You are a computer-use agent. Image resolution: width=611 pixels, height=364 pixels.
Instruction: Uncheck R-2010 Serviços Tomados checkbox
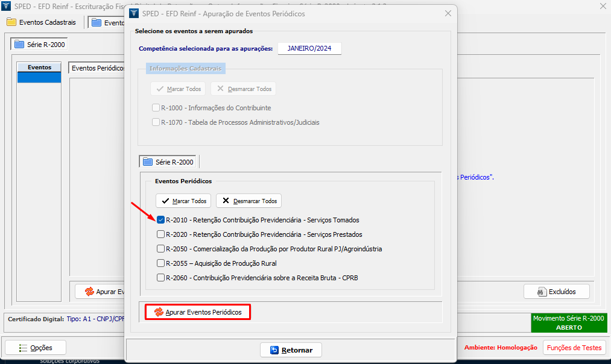(160, 220)
